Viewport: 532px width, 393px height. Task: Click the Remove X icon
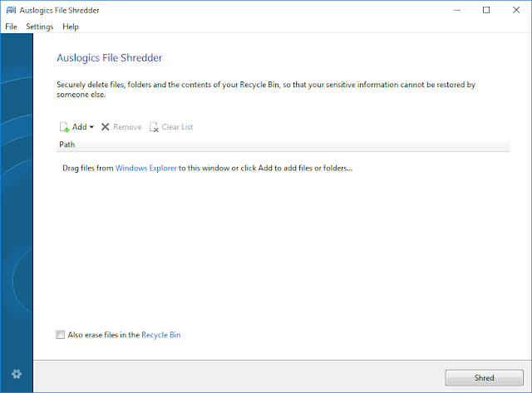tap(106, 127)
